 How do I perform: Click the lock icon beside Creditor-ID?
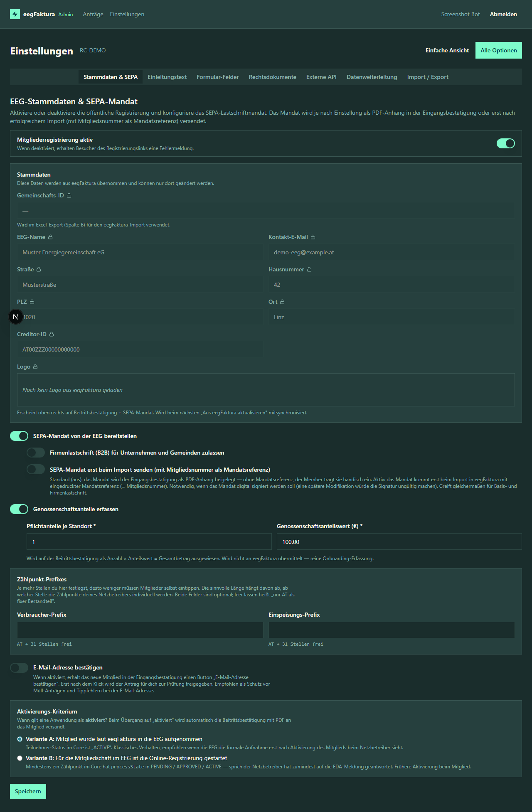52,334
